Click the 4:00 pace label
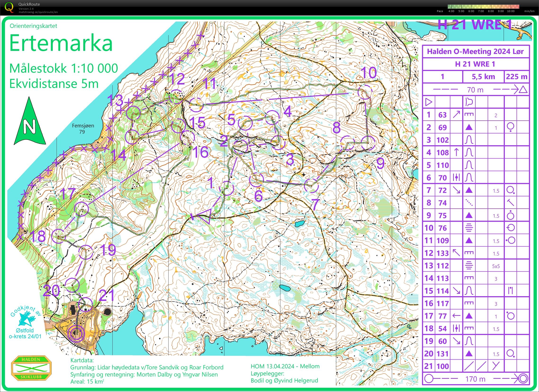The width and height of the screenshot is (539, 392). point(451,11)
